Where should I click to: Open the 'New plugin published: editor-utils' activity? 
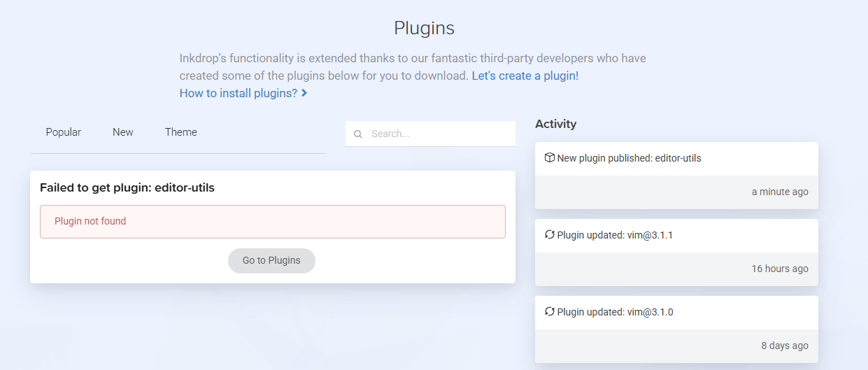[629, 158]
